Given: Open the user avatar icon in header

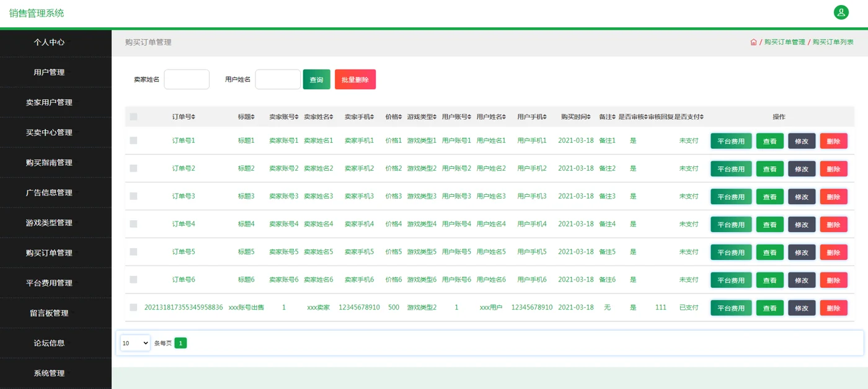Looking at the screenshot, I should coord(841,12).
